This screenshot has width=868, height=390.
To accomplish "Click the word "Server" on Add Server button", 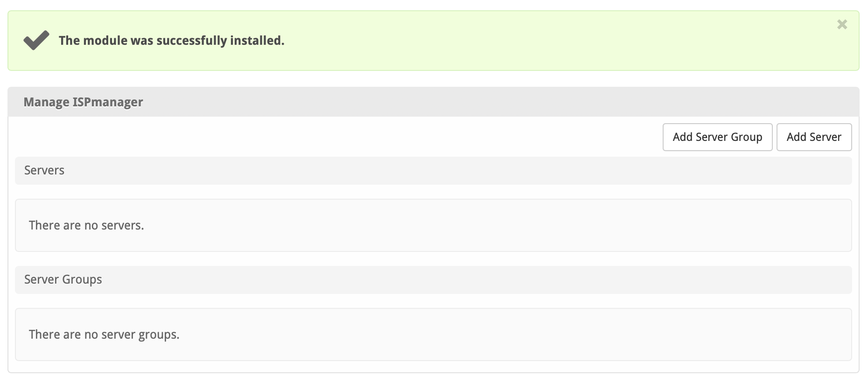I will point(826,137).
